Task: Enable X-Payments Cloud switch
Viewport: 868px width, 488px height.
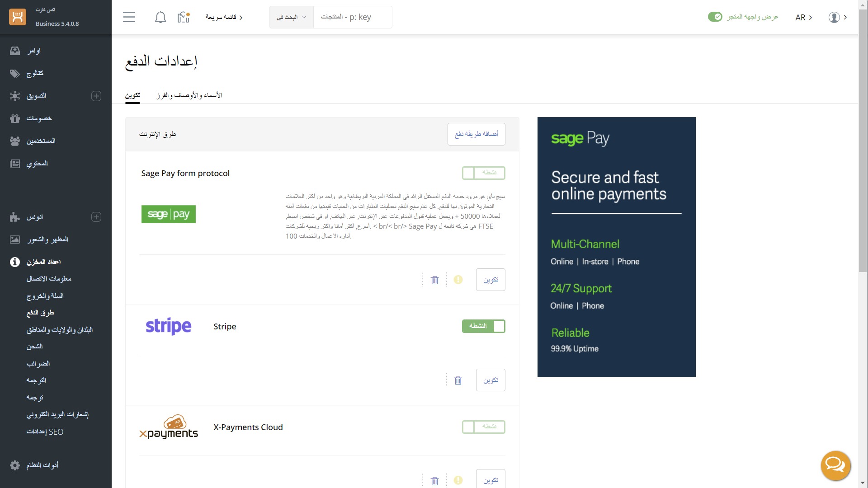Action: tap(483, 427)
